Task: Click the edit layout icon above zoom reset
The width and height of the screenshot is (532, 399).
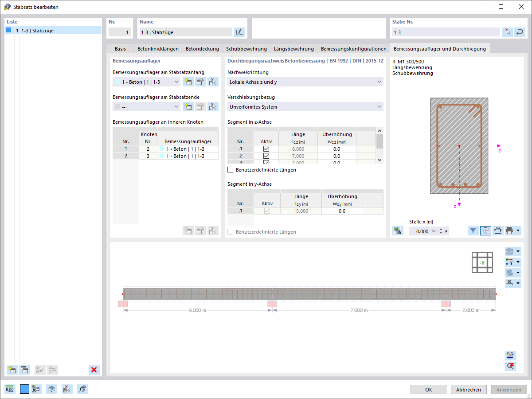Action: click(x=510, y=355)
